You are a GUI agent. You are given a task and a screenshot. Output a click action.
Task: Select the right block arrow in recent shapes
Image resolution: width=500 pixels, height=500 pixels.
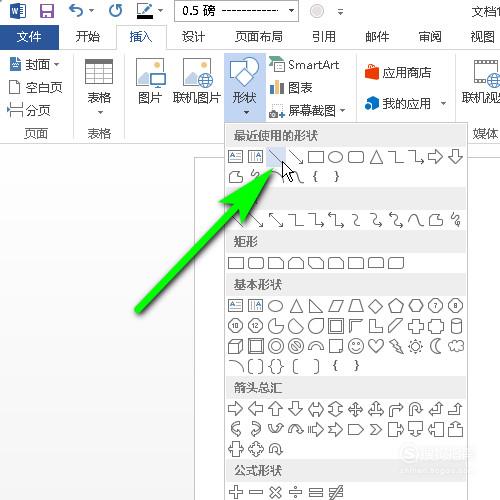click(x=435, y=156)
